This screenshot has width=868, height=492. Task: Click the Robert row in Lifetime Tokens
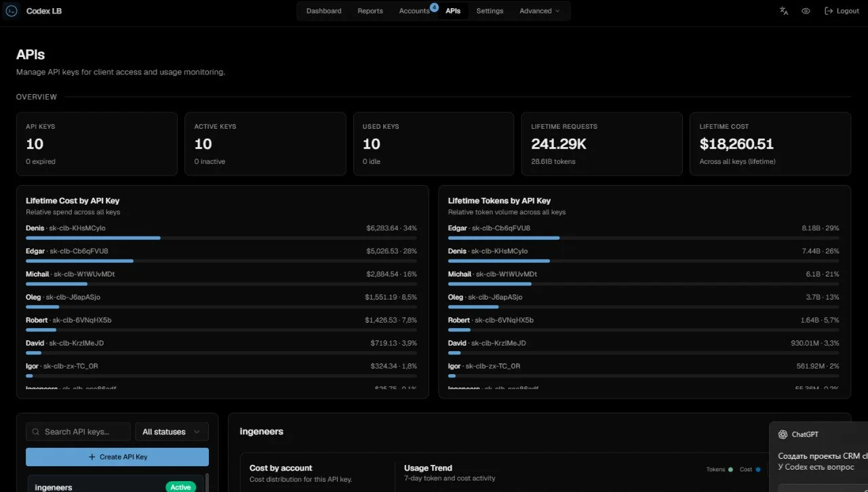pyautogui.click(x=644, y=323)
